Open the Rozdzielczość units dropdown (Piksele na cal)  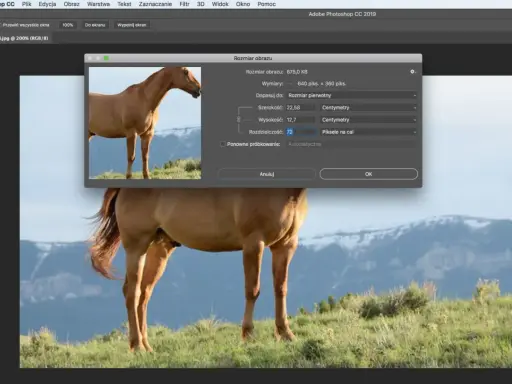pyautogui.click(x=369, y=132)
